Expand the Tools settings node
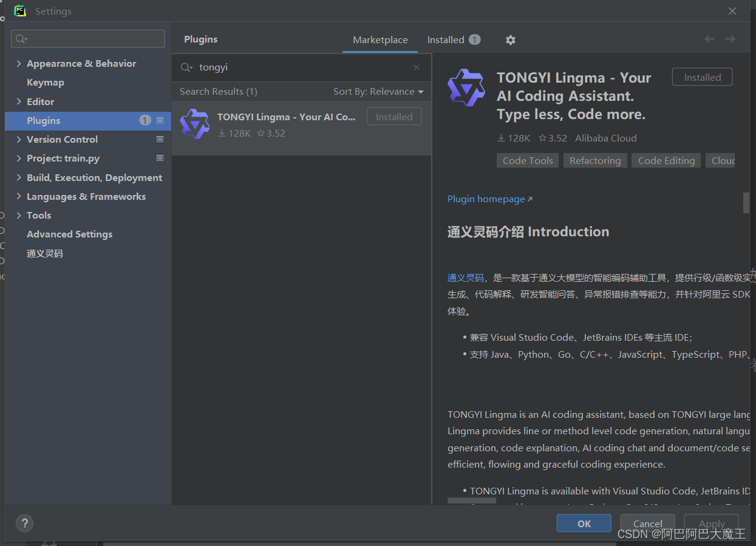 [x=19, y=215]
